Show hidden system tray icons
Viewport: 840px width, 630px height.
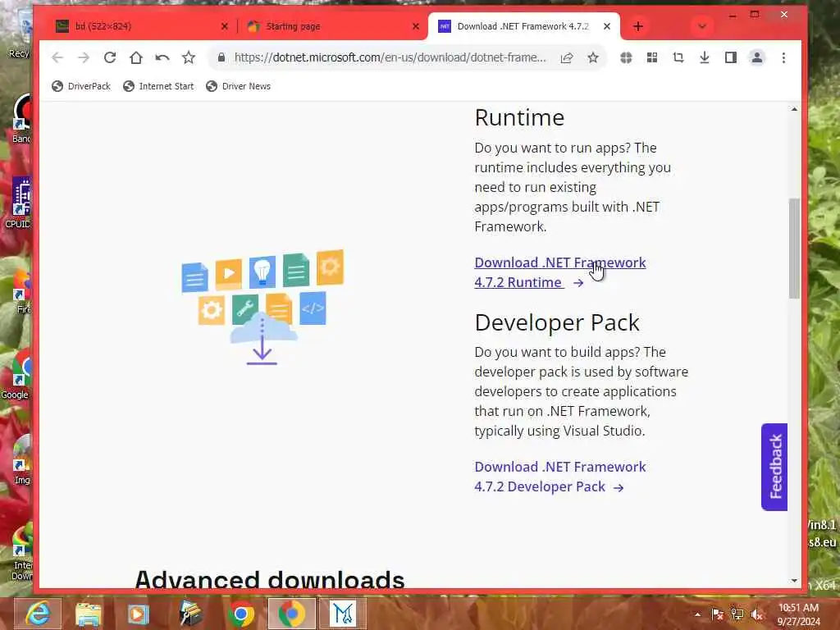click(697, 614)
